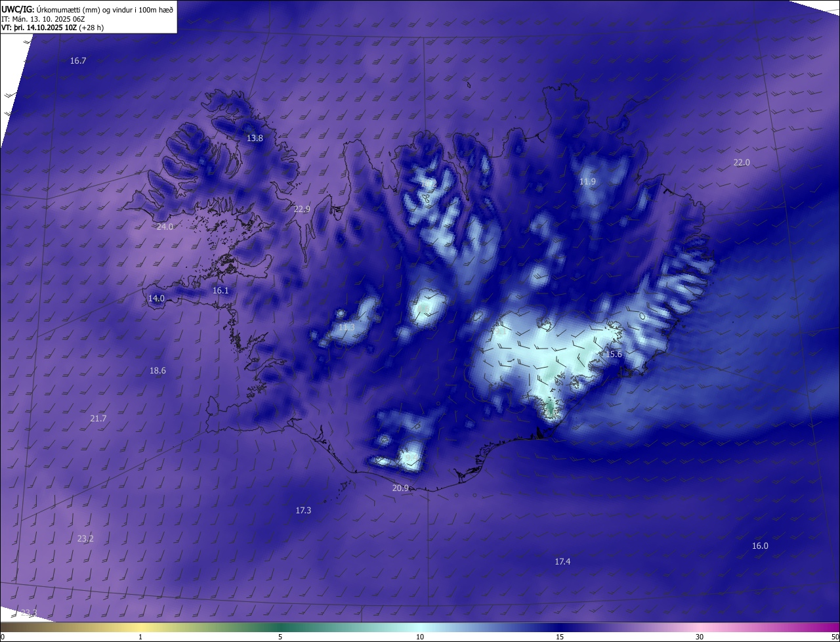Click the 15.6 value label
The image size is (840, 642).
[x=614, y=354]
